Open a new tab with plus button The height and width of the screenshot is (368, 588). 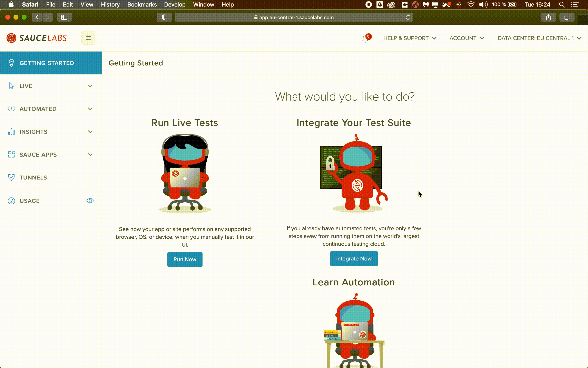pos(583,20)
